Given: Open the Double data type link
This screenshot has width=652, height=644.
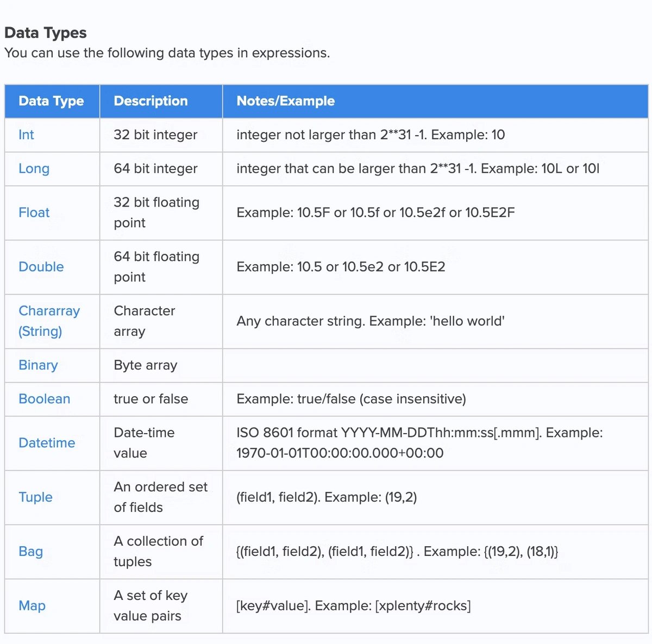Looking at the screenshot, I should pyautogui.click(x=41, y=267).
